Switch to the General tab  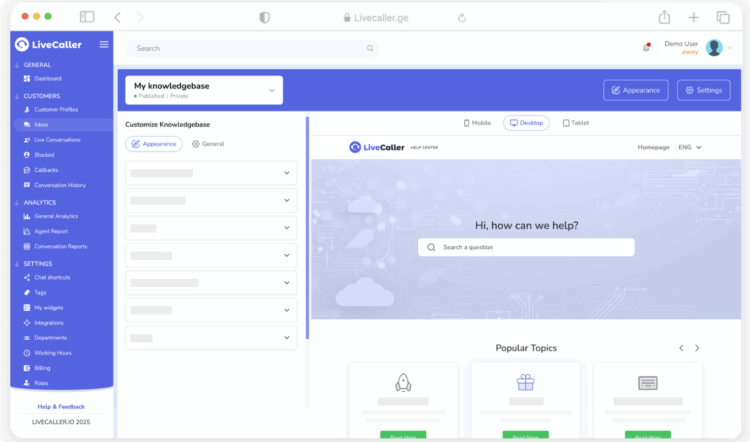point(208,144)
